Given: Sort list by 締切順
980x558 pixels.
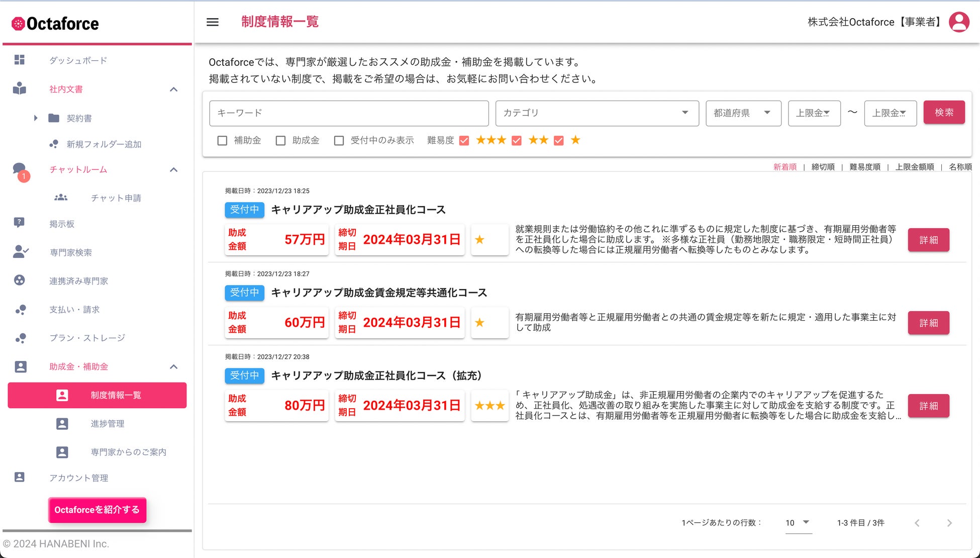Looking at the screenshot, I should click(823, 167).
